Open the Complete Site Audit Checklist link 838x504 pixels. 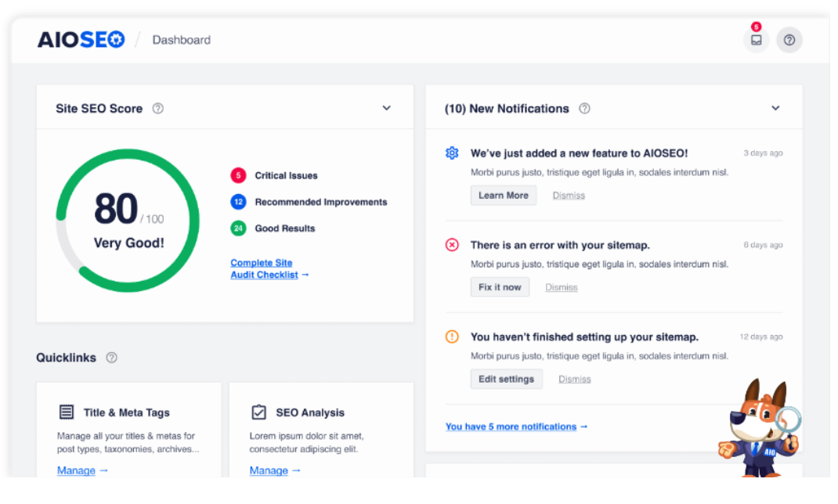point(269,268)
